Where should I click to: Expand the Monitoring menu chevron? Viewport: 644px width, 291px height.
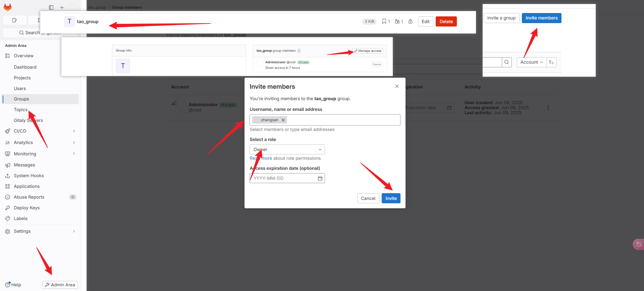(x=74, y=154)
